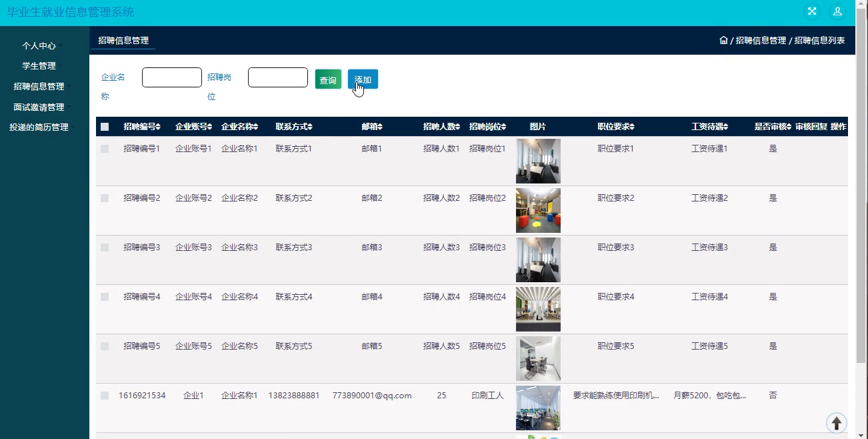868x439 pixels.
Task: Click the home icon in breadcrumb
Action: (x=723, y=41)
